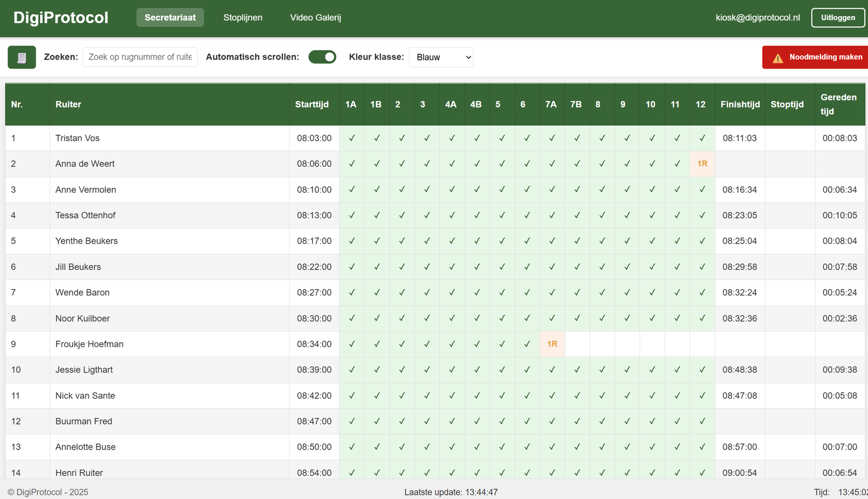Image resolution: width=868 pixels, height=499 pixels.
Task: Click the DigiProtocol logo title
Action: point(61,17)
